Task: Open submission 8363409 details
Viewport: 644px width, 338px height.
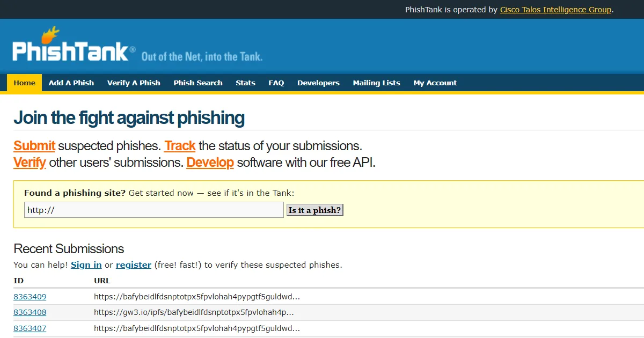Action: pyautogui.click(x=30, y=296)
